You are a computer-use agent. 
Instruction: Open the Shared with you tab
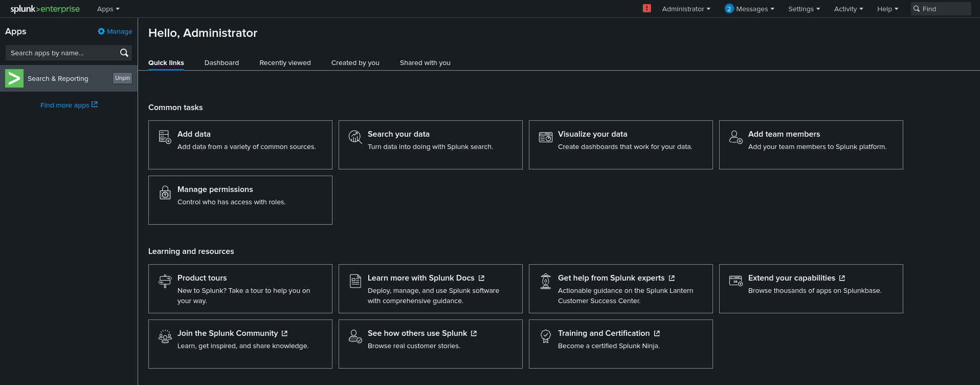point(425,62)
